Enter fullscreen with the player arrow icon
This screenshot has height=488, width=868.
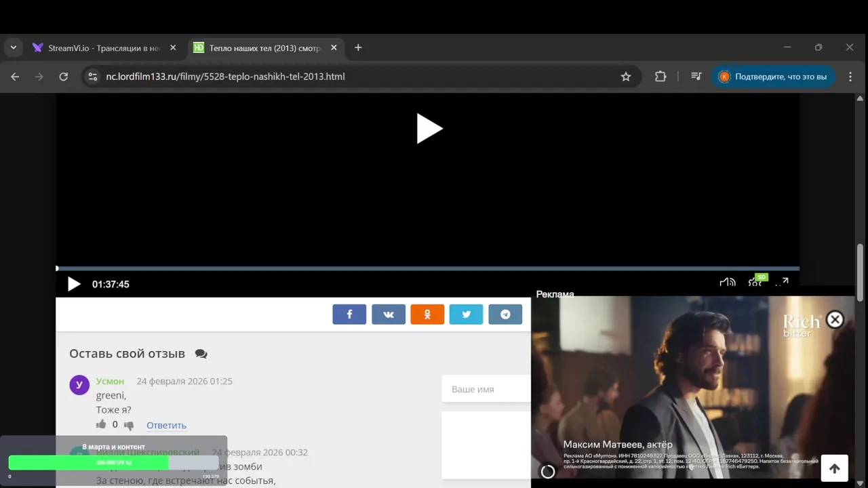coord(782,283)
